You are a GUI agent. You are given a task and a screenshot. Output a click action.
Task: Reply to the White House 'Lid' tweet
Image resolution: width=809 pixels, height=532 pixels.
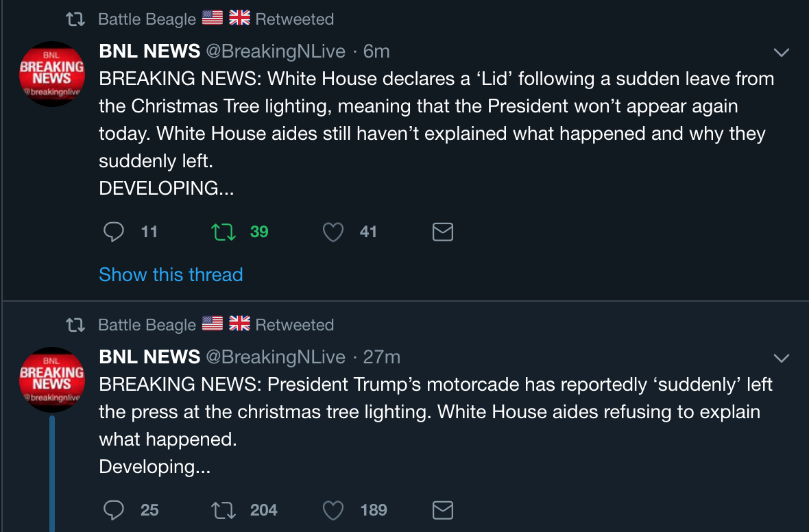click(114, 232)
